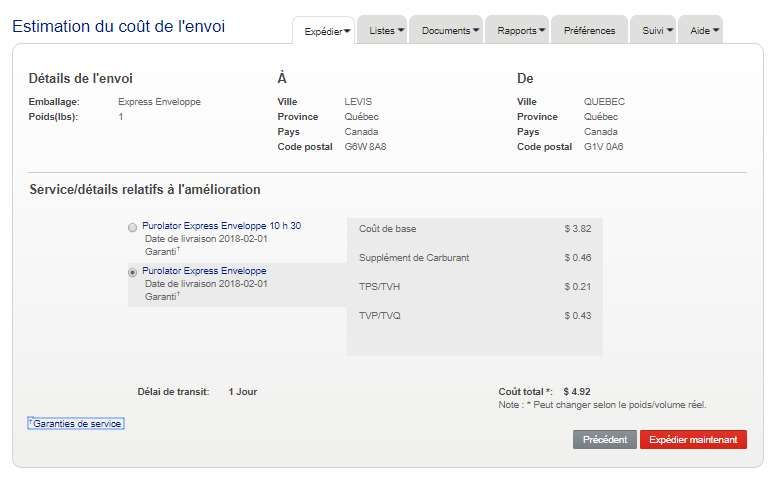
Task: Expand the Rapports dropdown arrow
Action: [542, 31]
